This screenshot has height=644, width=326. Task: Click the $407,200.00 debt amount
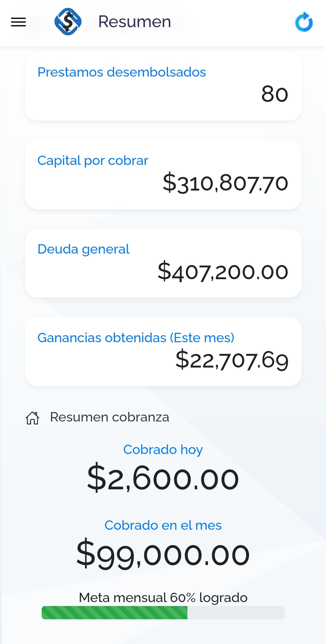pos(223,271)
